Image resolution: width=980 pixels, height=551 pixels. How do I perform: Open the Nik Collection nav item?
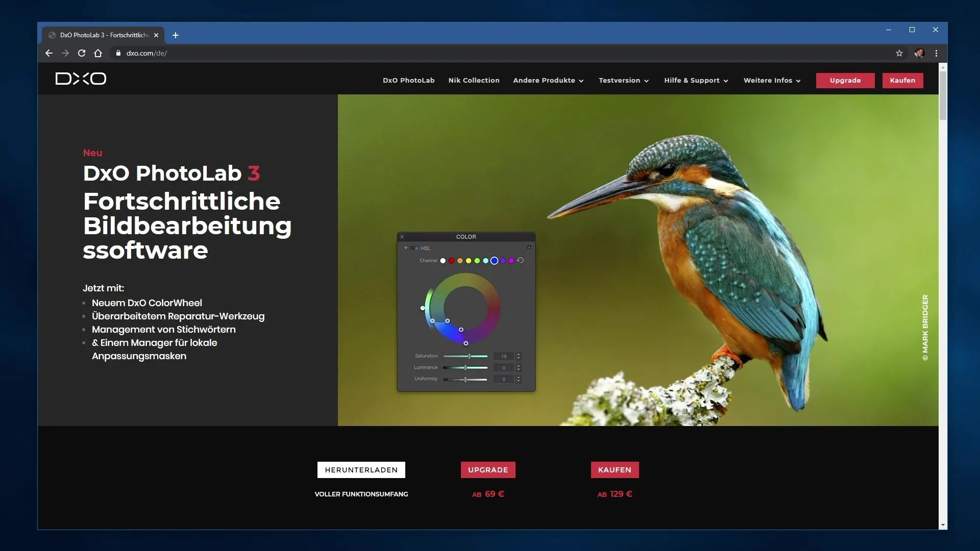[x=474, y=80]
